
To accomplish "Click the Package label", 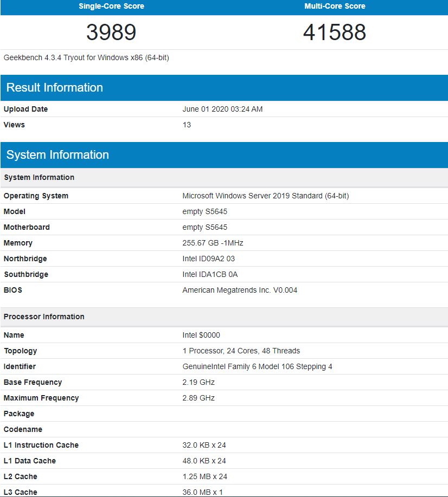I will click(19, 414).
